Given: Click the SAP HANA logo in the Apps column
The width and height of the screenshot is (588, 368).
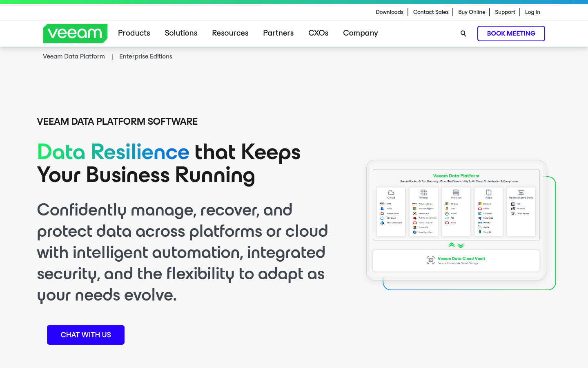Looking at the screenshot, I should coord(480,213).
